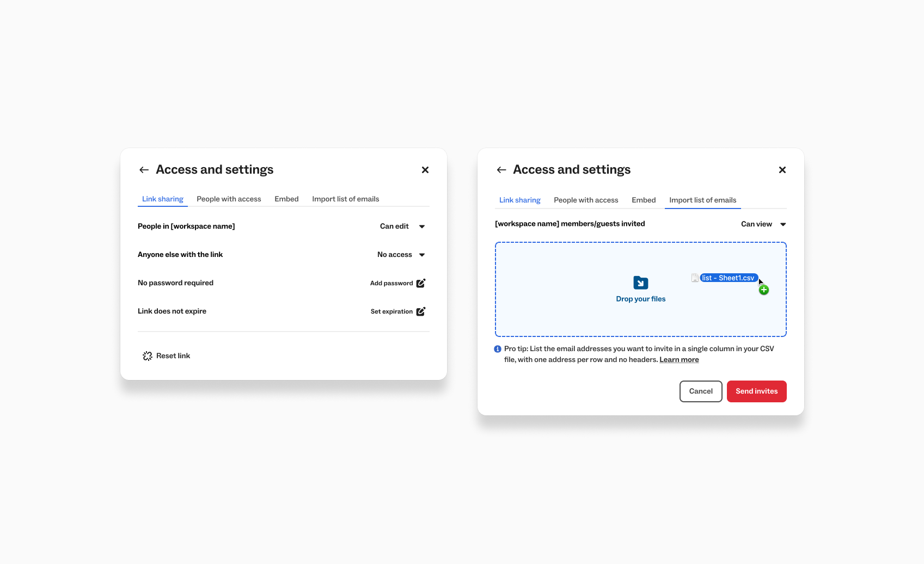Select People with access tab in left dialog
924x564 pixels.
229,199
